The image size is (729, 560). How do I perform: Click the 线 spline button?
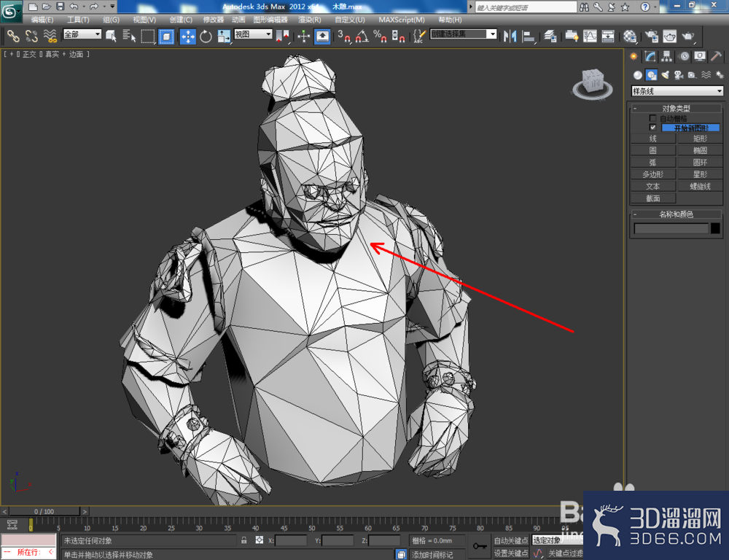click(652, 139)
